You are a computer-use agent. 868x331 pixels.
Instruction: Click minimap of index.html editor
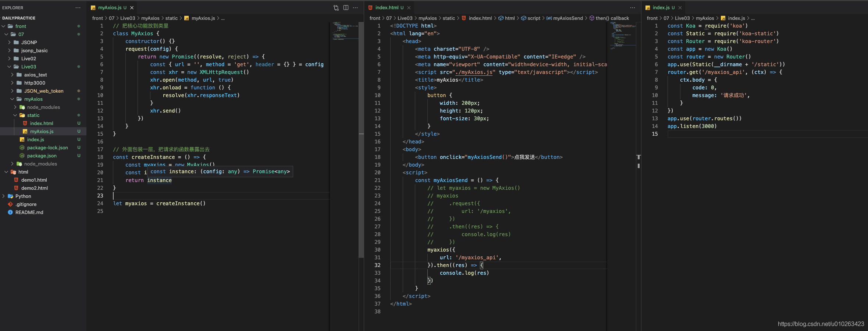pyautogui.click(x=622, y=35)
